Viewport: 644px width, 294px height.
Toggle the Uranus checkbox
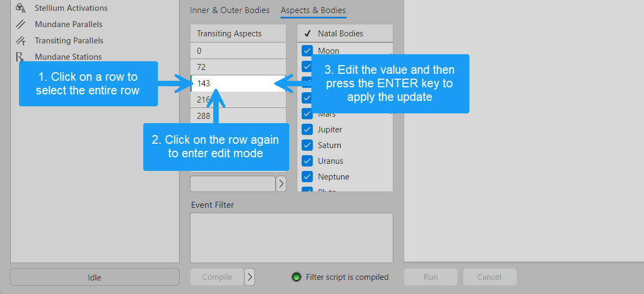(307, 161)
